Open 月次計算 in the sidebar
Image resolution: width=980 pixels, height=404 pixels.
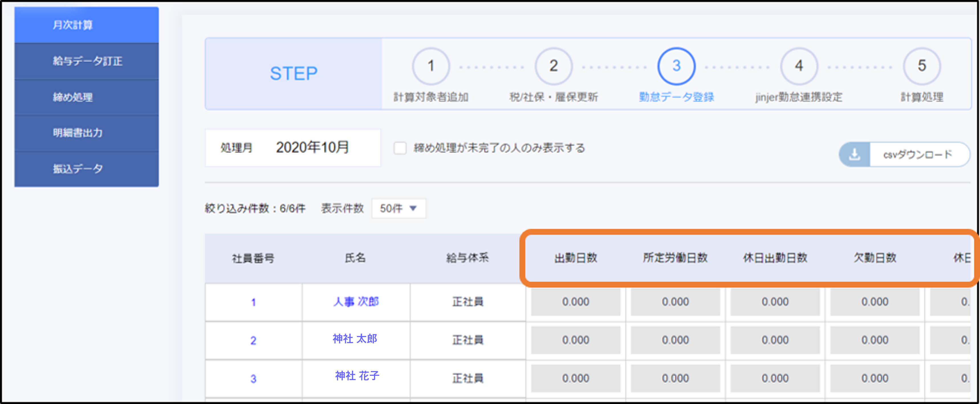click(86, 25)
